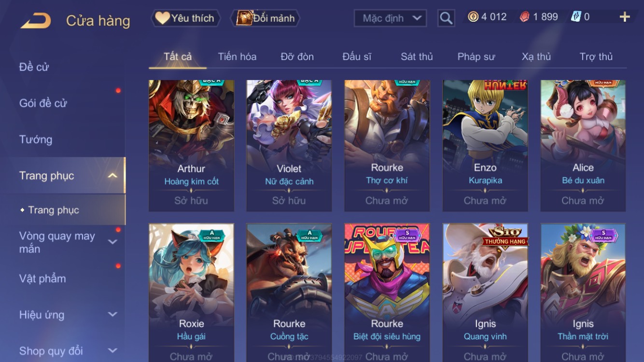Switch to the Sát thủ tab
Screen dimensions: 644x362
pyautogui.click(x=417, y=56)
